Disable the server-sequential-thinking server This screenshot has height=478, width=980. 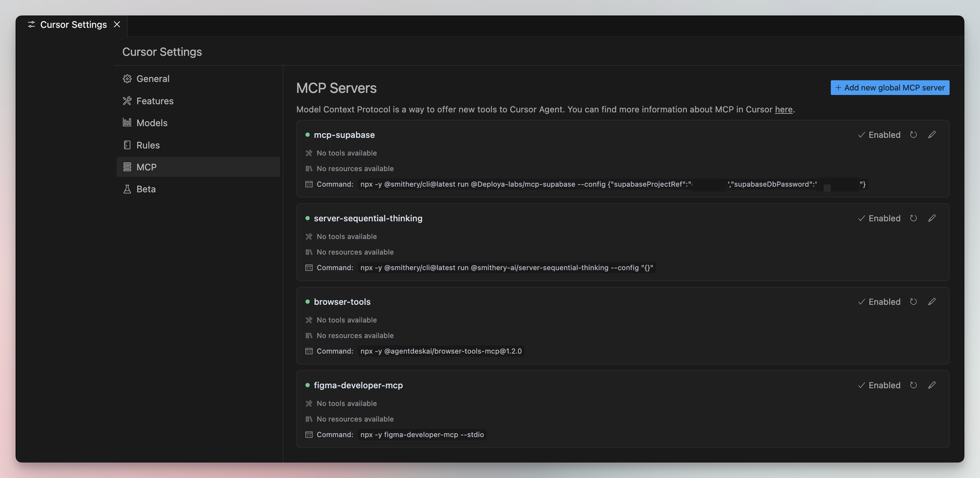(x=879, y=218)
